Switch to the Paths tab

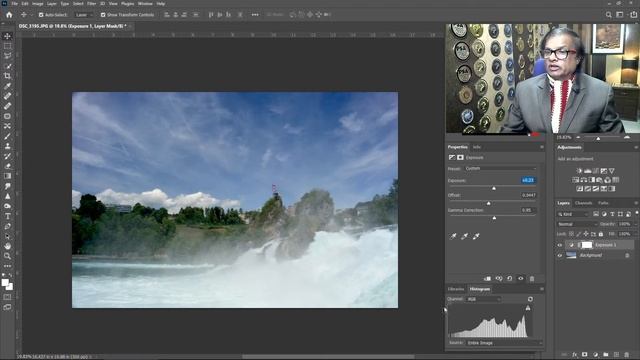click(x=603, y=203)
